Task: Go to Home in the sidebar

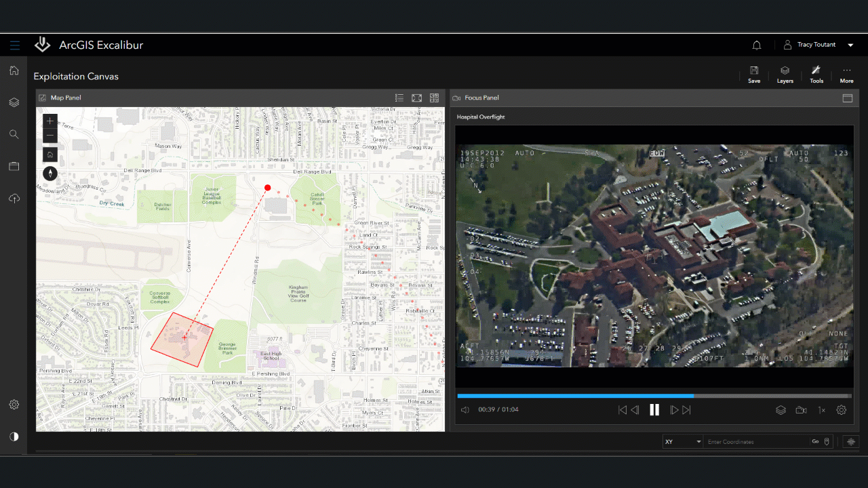Action: (14, 70)
